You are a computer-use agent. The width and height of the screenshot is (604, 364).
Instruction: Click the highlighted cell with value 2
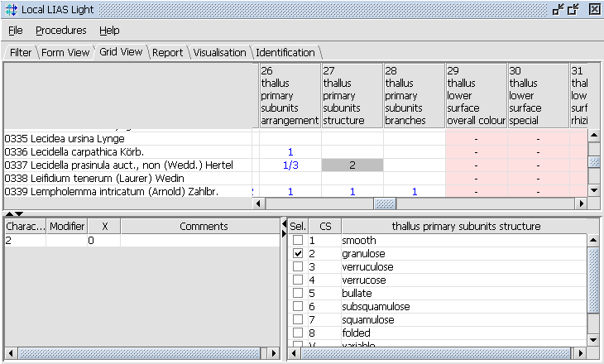click(x=352, y=165)
